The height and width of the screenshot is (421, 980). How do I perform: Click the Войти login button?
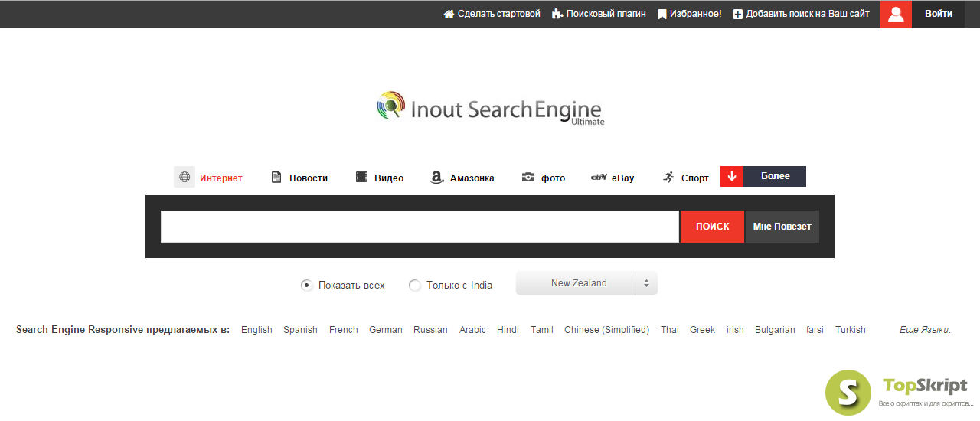(938, 14)
